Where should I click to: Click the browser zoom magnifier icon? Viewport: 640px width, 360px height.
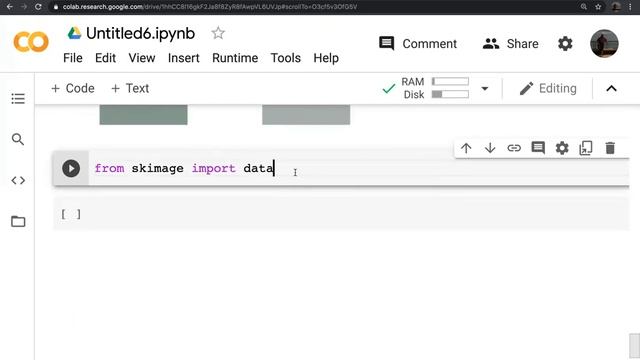coord(584,7)
